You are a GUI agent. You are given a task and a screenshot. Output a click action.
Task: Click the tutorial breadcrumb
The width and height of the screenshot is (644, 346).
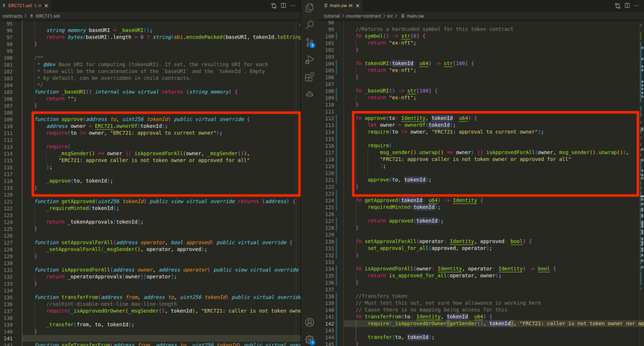point(332,16)
